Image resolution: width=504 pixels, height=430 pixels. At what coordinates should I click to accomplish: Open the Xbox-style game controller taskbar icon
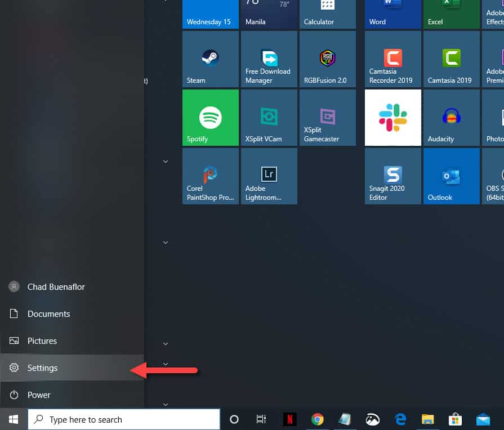point(373,419)
